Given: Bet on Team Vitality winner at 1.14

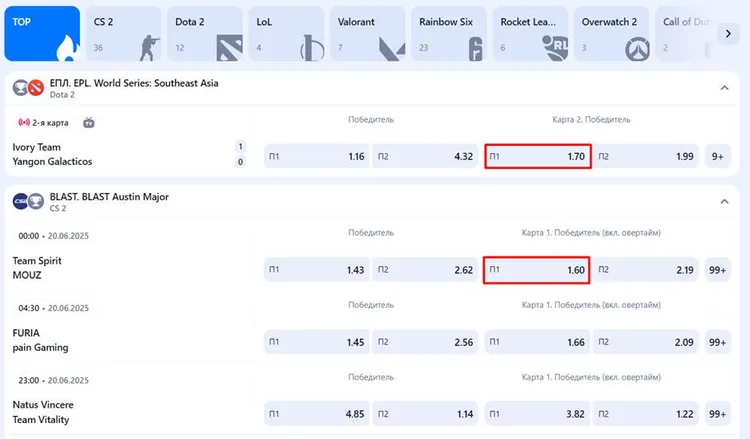Looking at the screenshot, I should tap(425, 414).
